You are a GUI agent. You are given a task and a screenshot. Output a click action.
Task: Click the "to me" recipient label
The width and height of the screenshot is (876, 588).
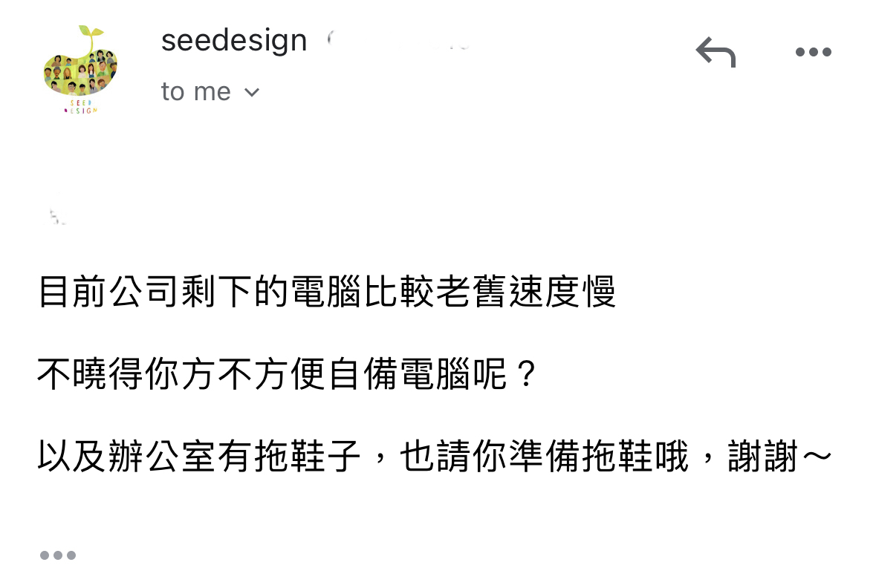tap(195, 92)
